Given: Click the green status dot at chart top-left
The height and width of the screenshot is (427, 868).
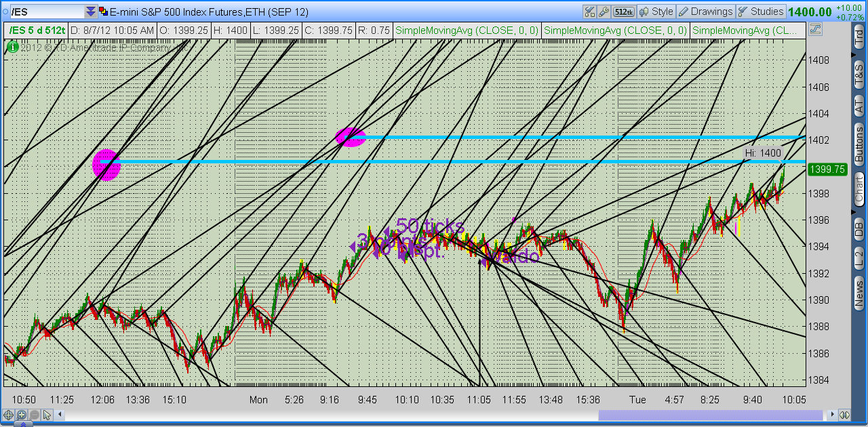Looking at the screenshot, I should click(x=12, y=47).
